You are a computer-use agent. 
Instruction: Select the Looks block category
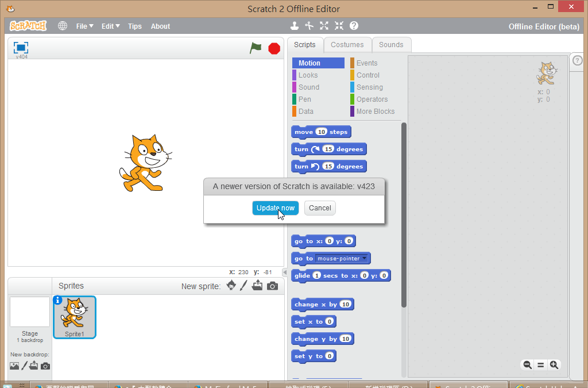point(308,75)
